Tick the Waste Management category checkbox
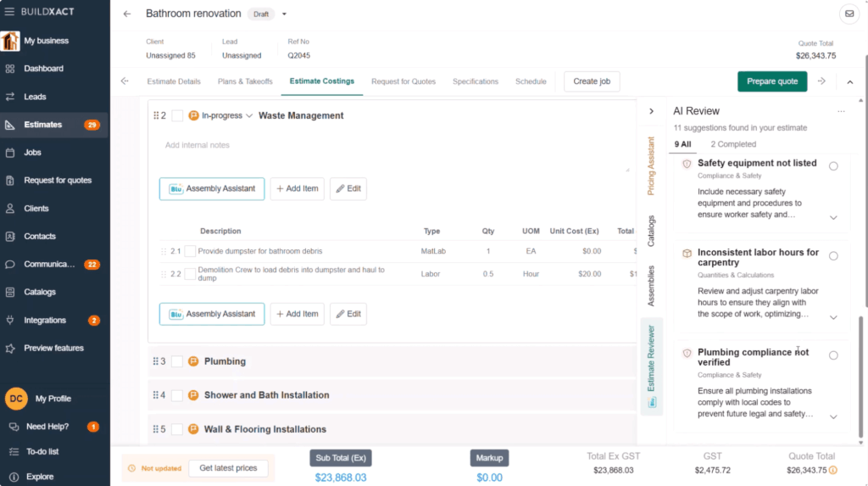This screenshot has height=486, width=868. click(177, 115)
